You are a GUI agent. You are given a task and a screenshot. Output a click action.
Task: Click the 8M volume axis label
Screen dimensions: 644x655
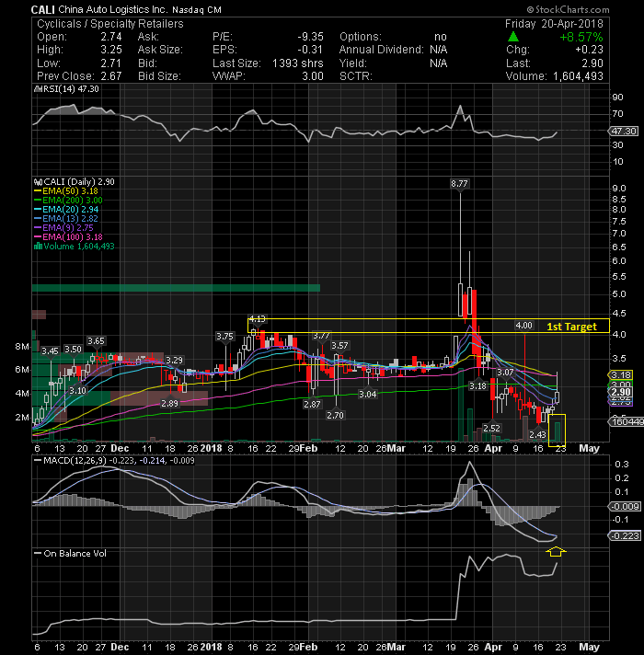pyautogui.click(x=22, y=347)
